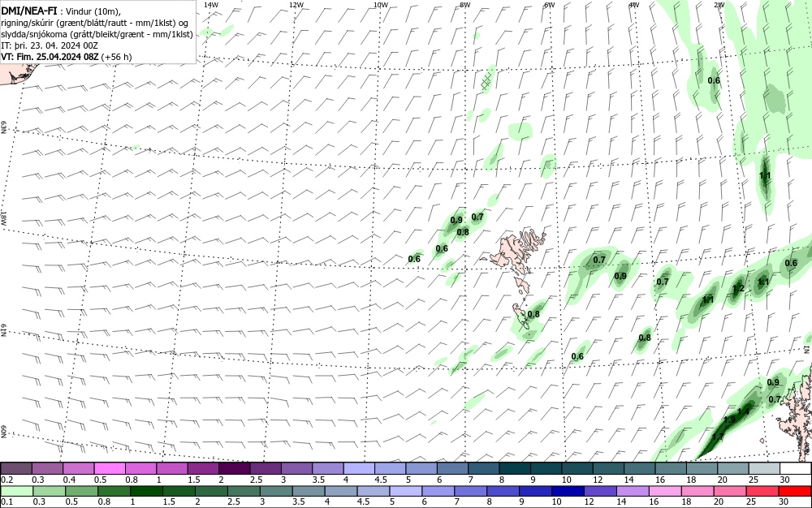Click the white swatch labeled 30 in top legend row
The height and width of the screenshot is (508, 812).
click(x=796, y=468)
